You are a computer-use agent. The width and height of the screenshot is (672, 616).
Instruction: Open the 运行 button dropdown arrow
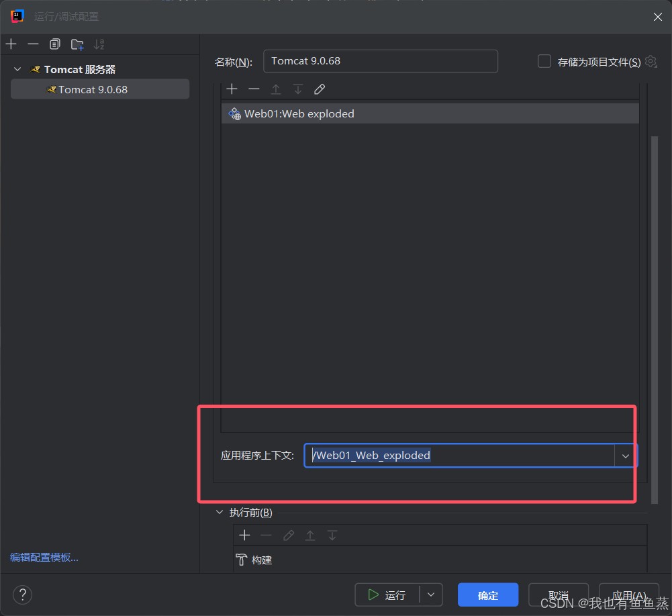point(431,595)
